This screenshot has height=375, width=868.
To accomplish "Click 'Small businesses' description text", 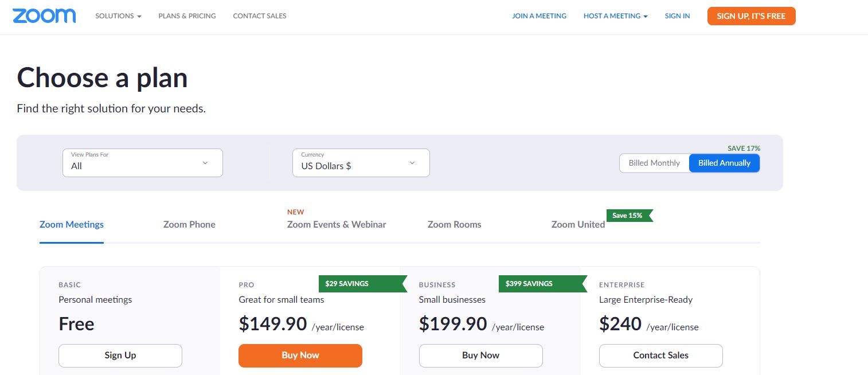I will (452, 299).
